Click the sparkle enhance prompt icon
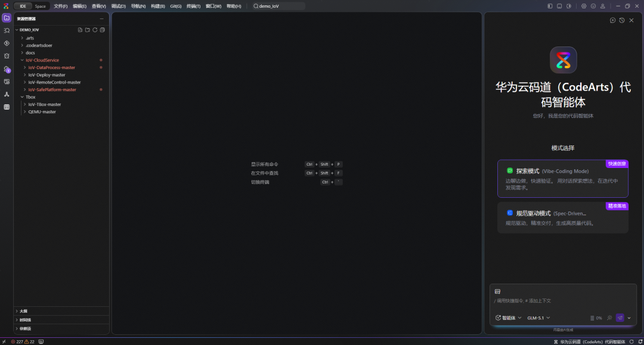 coord(609,318)
